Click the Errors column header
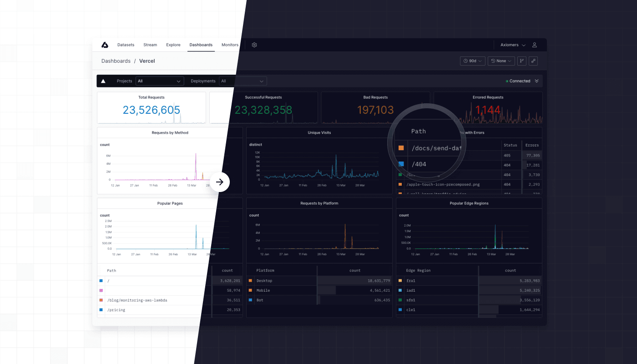The image size is (637, 364). 532,145
